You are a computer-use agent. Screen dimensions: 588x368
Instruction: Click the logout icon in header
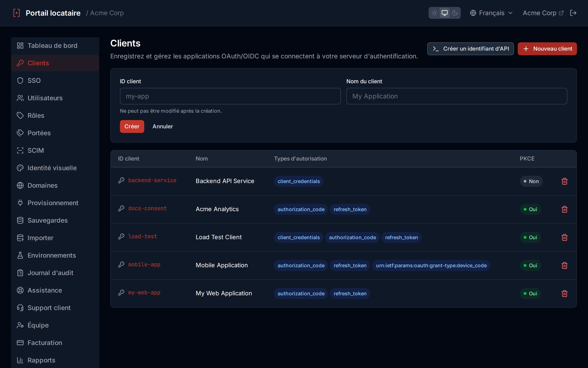coord(573,13)
